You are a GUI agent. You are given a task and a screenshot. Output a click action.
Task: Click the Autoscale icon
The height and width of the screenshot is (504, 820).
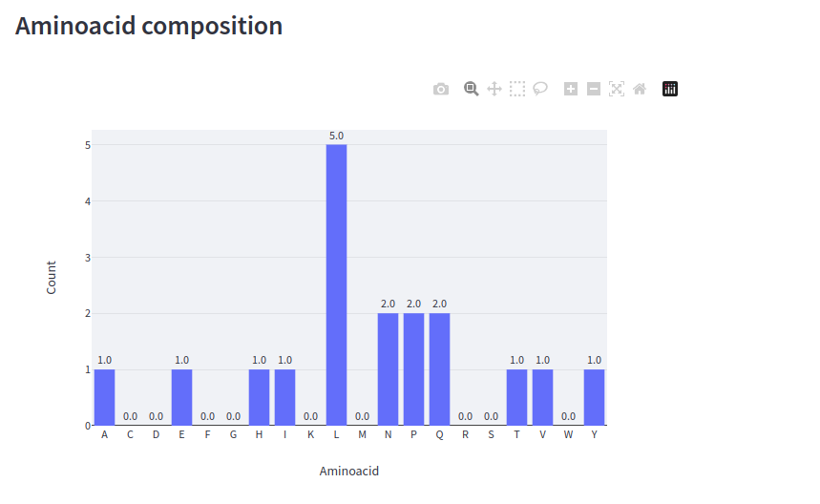617,89
